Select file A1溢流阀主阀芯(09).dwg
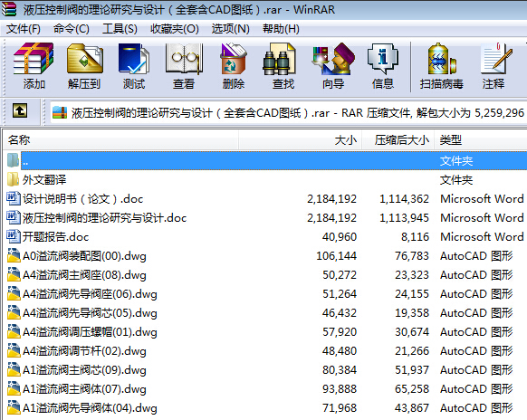 click(84, 370)
